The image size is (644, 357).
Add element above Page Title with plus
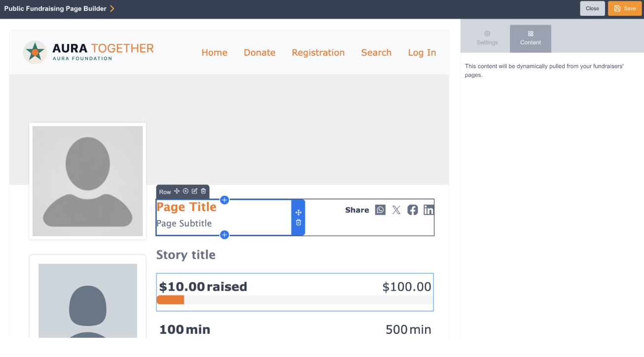click(224, 200)
